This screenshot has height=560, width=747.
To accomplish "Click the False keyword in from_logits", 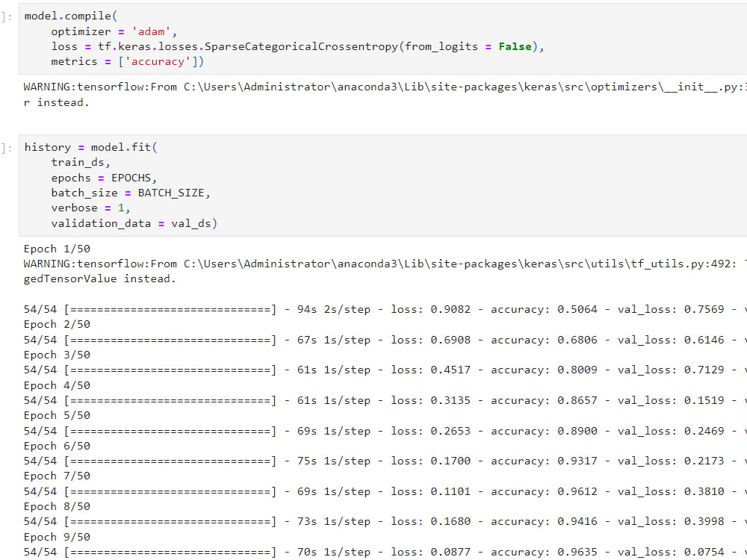I will coord(515,46).
